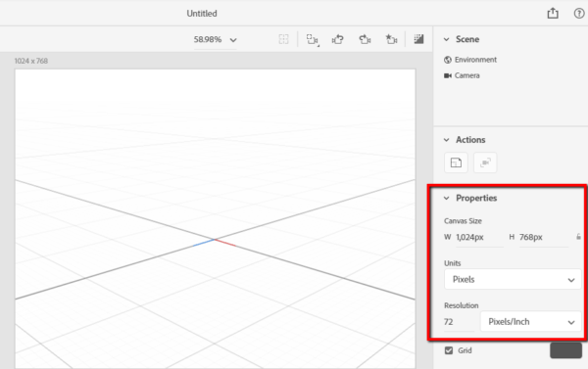The height and width of the screenshot is (369, 588).
Task: Click the first Actions button icon
Action: (x=456, y=162)
